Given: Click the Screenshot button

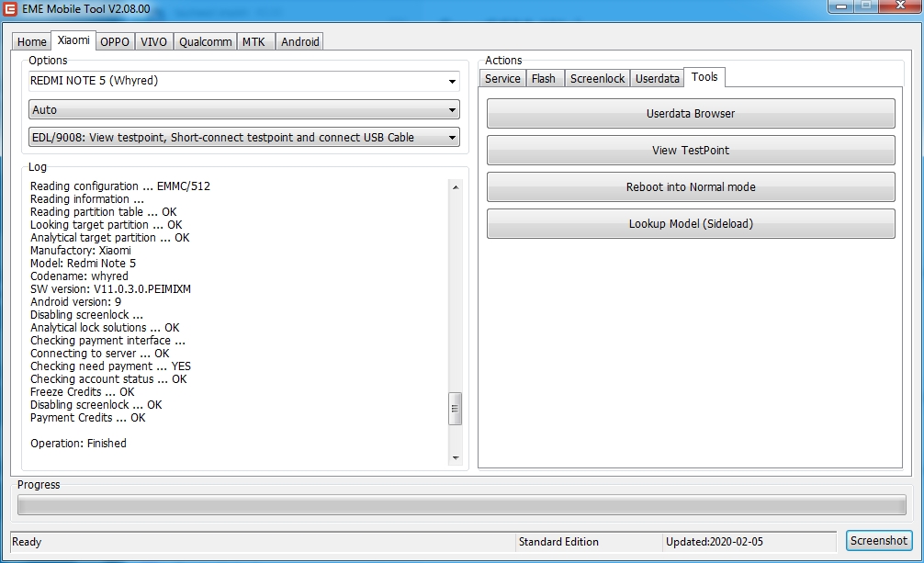Looking at the screenshot, I should 879,541.
